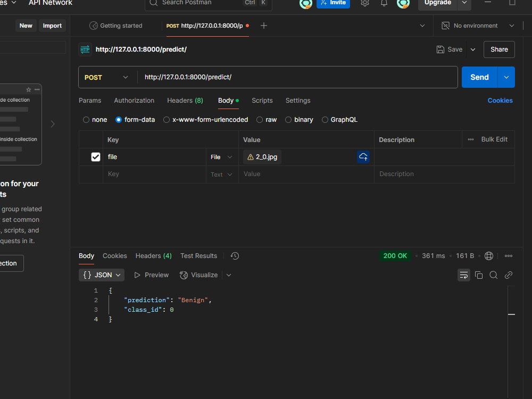This screenshot has width=532, height=399.
Task: Select the GraphQL body radio option
Action: pos(325,120)
